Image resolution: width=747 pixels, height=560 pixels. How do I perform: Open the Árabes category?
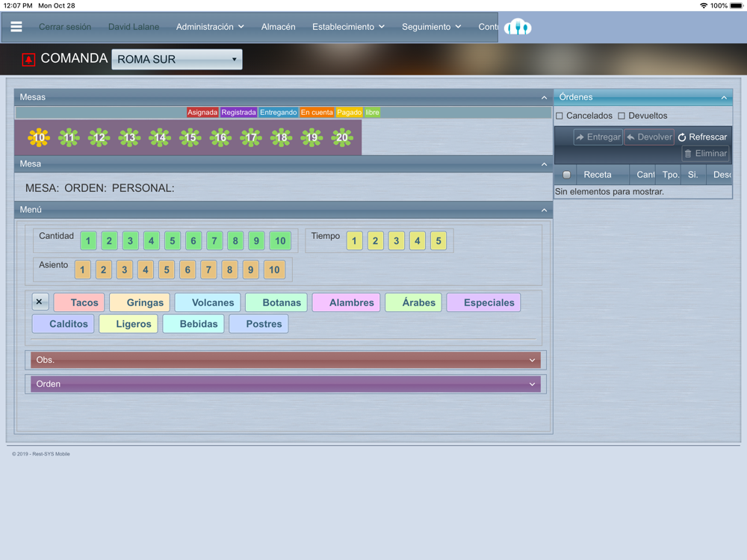(x=414, y=303)
